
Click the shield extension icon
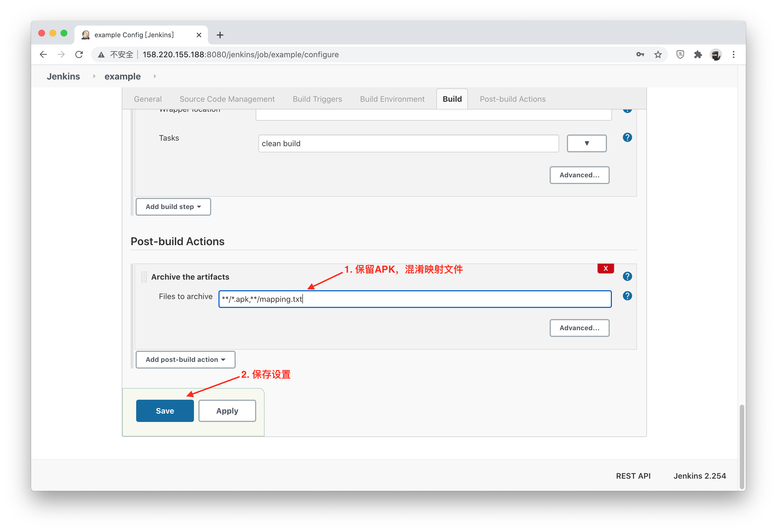point(680,54)
